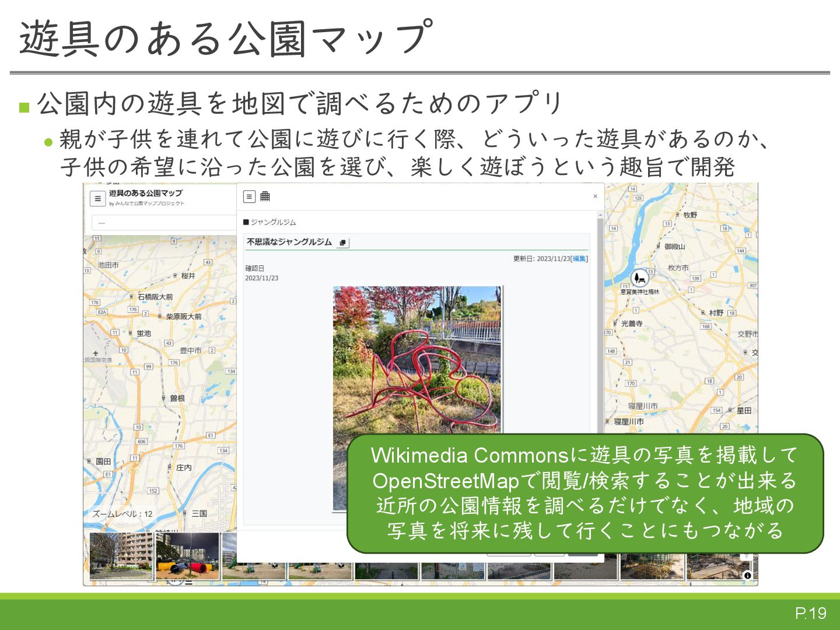The image size is (840, 630).
Task: Close the playground detail dialog
Action: (595, 197)
